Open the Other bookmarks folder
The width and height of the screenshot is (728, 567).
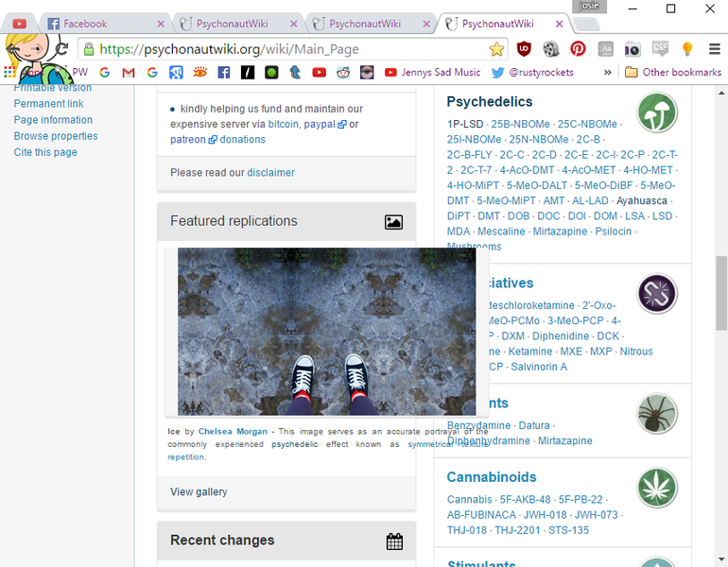click(673, 73)
